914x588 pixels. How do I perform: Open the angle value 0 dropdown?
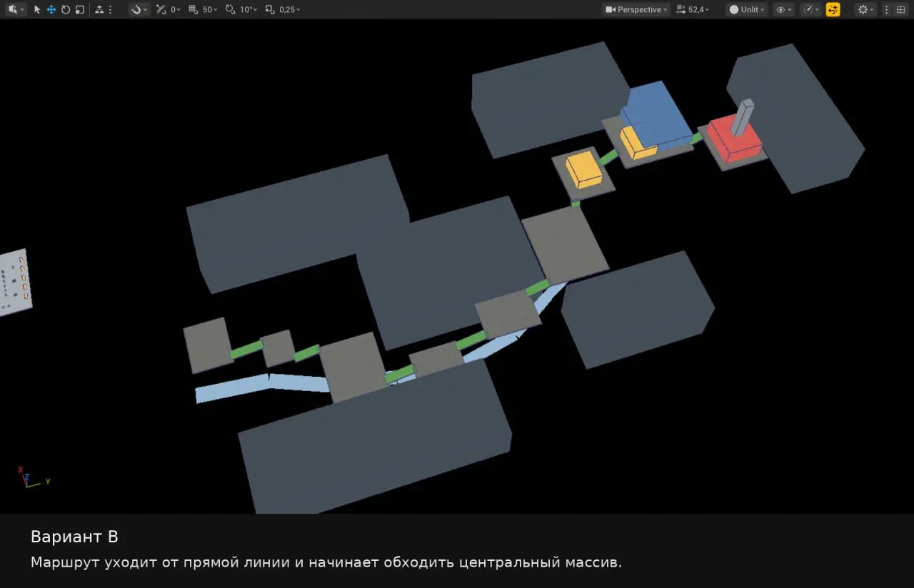pyautogui.click(x=176, y=10)
